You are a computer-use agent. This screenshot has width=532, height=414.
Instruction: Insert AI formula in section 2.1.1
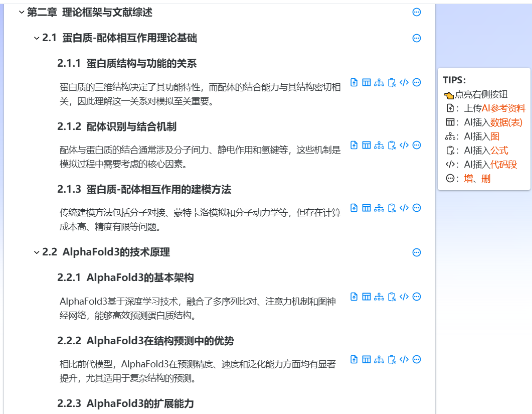click(392, 82)
